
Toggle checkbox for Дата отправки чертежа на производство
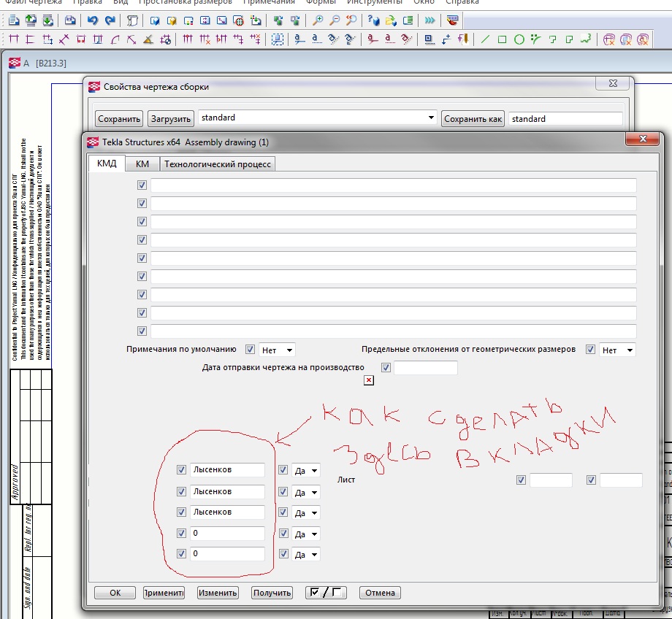click(x=386, y=367)
